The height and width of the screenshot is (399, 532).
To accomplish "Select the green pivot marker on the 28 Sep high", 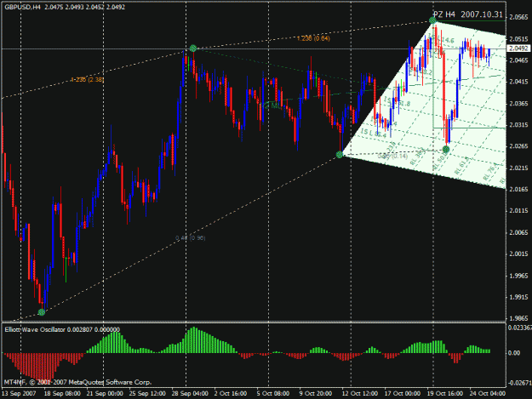I will point(193,48).
